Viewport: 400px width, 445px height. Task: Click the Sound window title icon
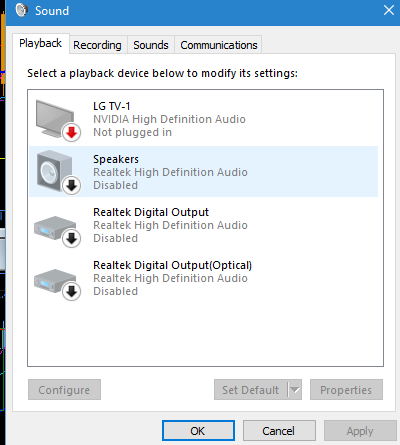pos(21,10)
